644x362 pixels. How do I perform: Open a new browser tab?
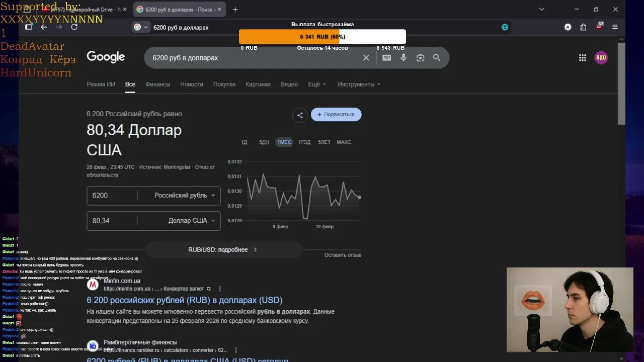235,10
